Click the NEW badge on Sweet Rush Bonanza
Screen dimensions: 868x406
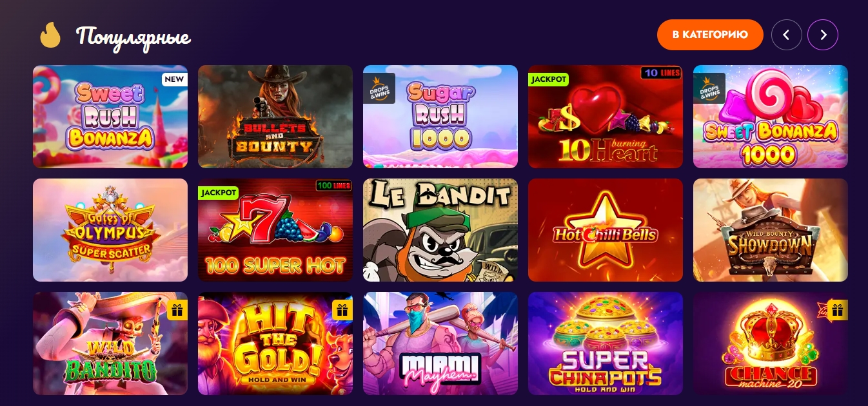click(x=174, y=79)
